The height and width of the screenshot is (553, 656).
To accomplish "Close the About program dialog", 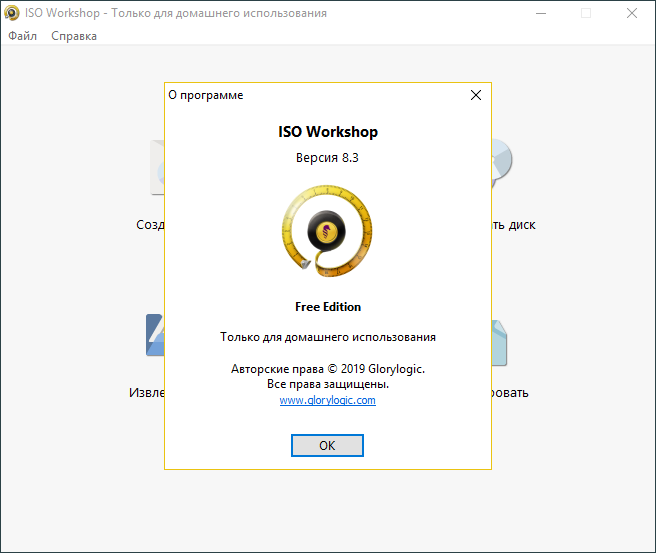I will pyautogui.click(x=476, y=95).
